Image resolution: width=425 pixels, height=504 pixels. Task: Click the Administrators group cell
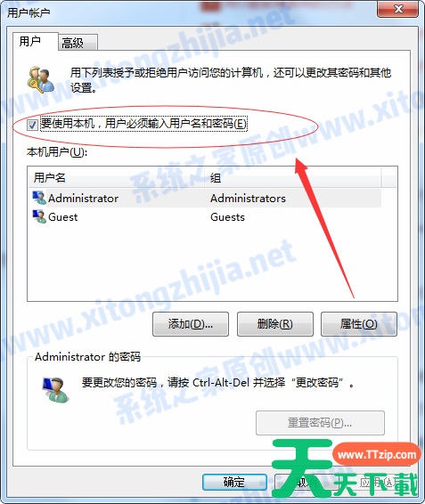tap(248, 199)
